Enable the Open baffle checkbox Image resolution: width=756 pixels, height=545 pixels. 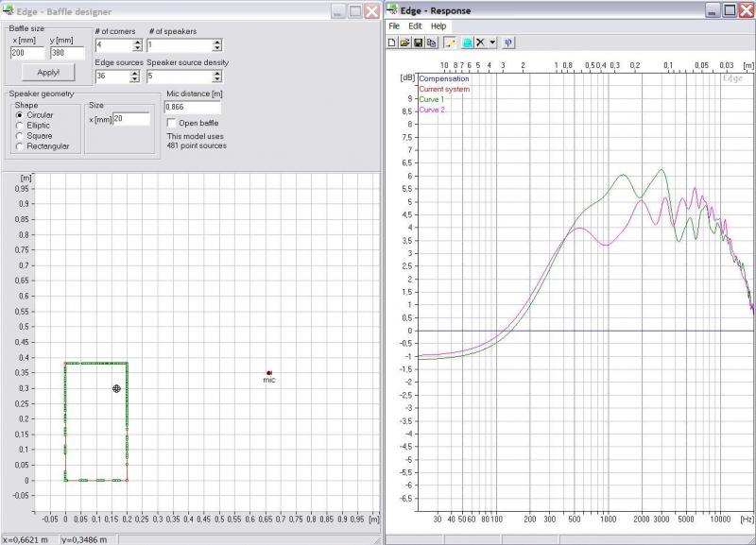pyautogui.click(x=171, y=123)
